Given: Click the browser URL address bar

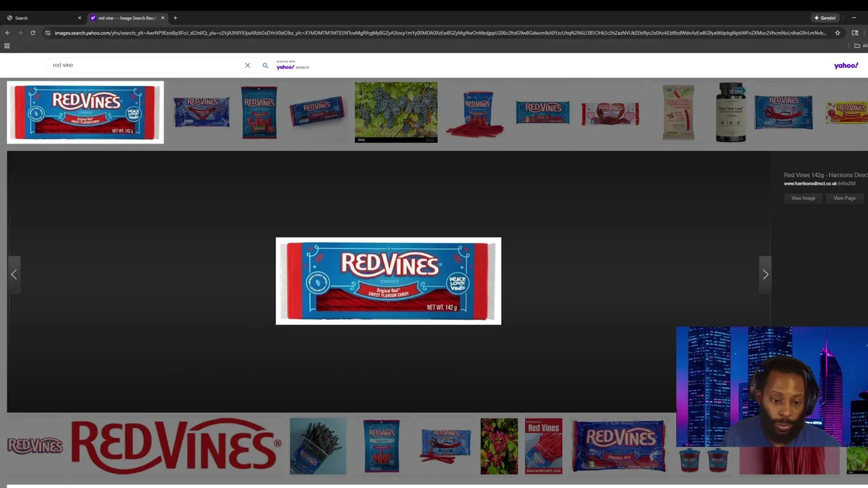Looking at the screenshot, I should pos(441,33).
